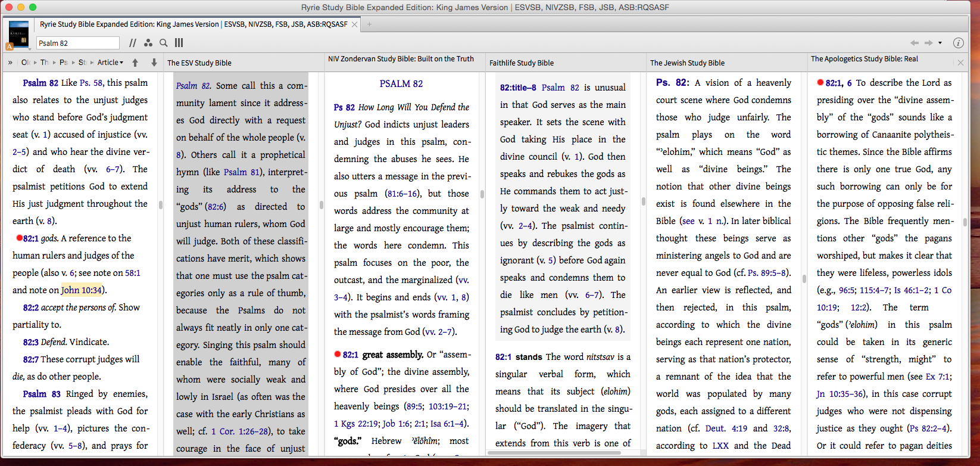This screenshot has height=466, width=980.
Task: Add a new tab with plus button
Action: pyautogui.click(x=369, y=24)
